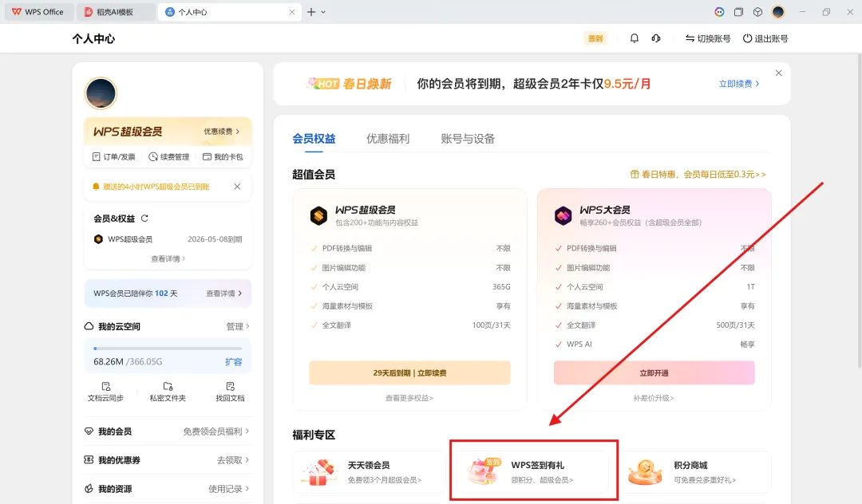
Task: Open the notification bell icon
Action: click(x=634, y=38)
